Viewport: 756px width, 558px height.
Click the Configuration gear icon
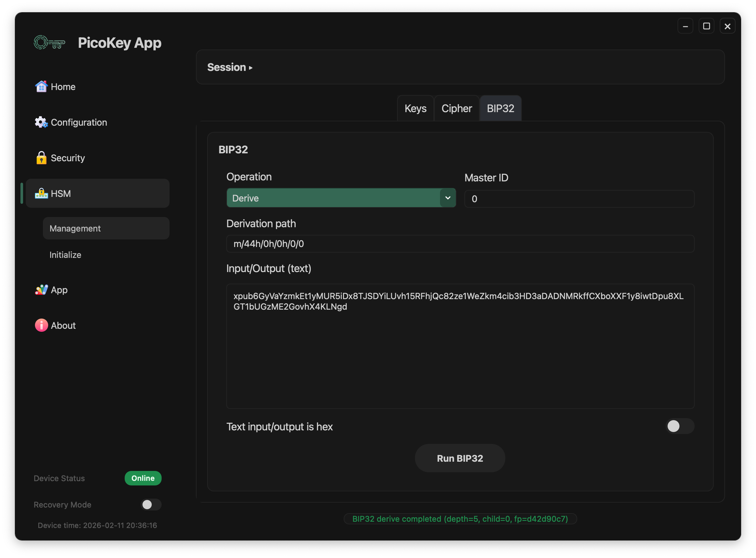(41, 122)
